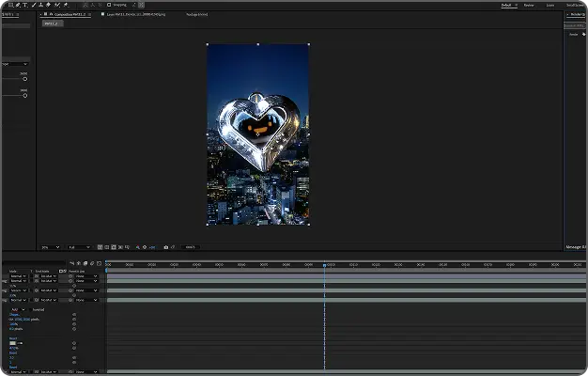This screenshot has width=588, height=376.
Task: Switch to the Learn workspace
Action: 550,5
